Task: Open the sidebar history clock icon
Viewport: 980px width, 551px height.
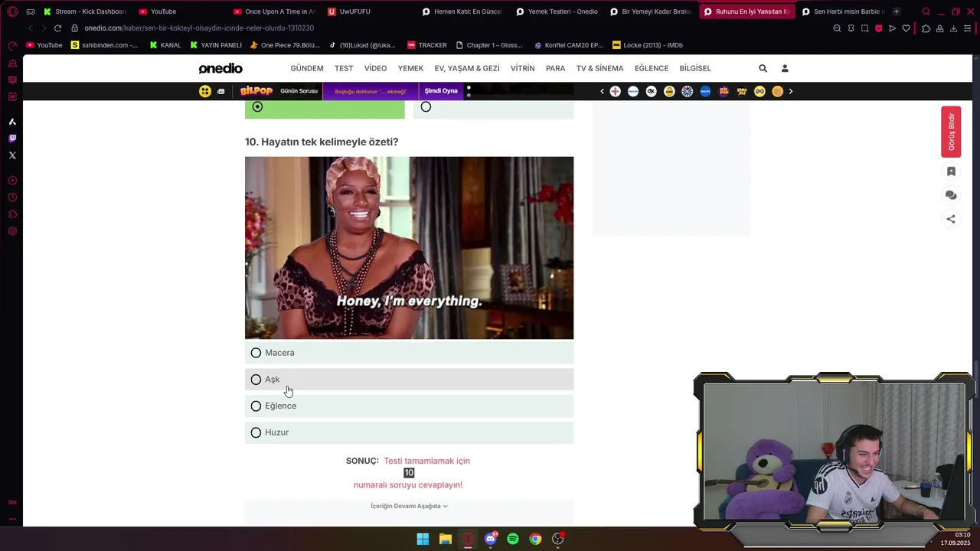Action: (x=12, y=197)
